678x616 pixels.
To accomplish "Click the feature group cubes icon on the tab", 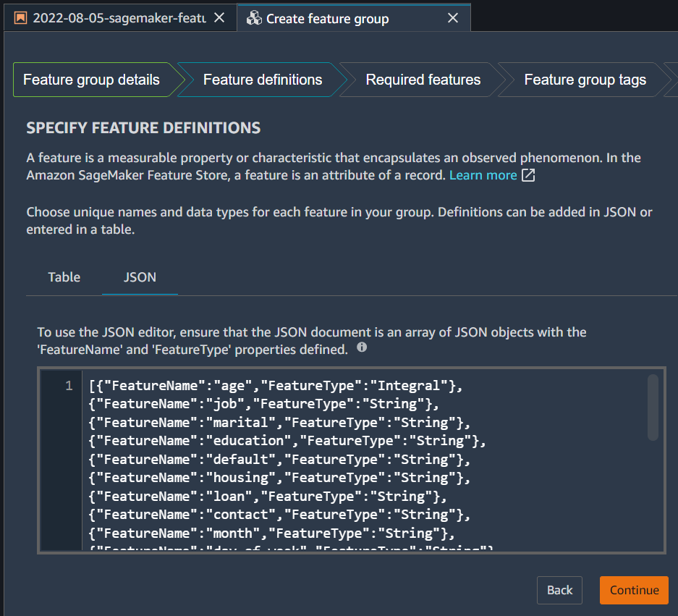I will coord(254,18).
